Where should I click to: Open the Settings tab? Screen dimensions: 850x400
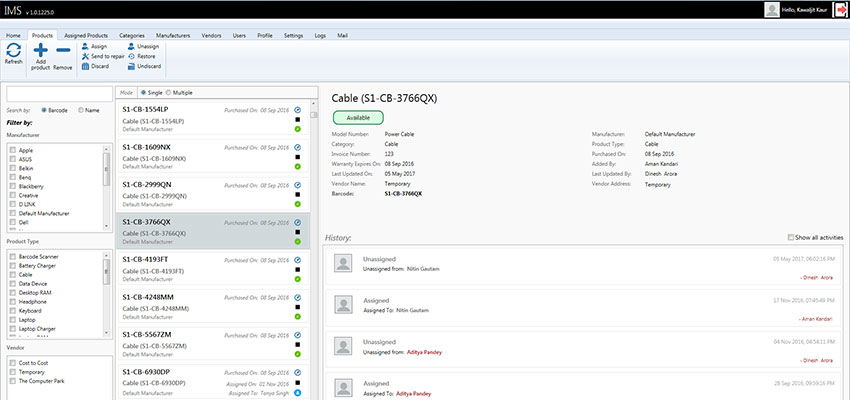[x=293, y=36]
